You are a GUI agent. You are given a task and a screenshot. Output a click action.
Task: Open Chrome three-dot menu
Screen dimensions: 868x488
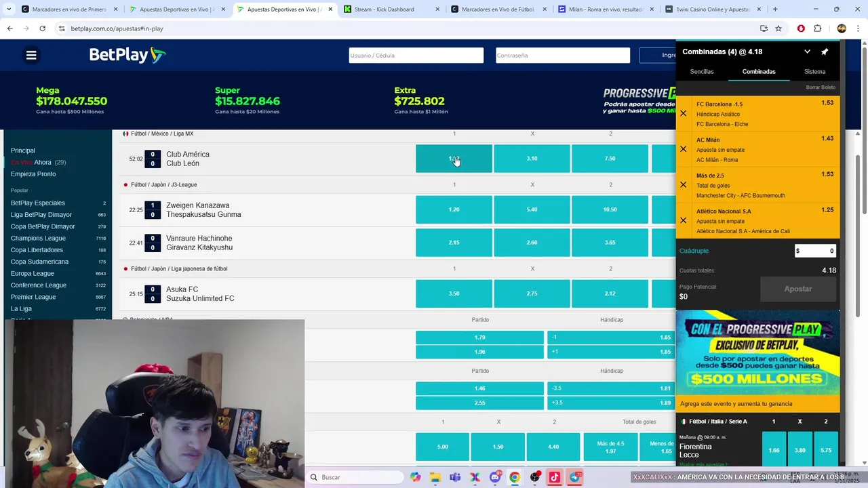click(858, 28)
